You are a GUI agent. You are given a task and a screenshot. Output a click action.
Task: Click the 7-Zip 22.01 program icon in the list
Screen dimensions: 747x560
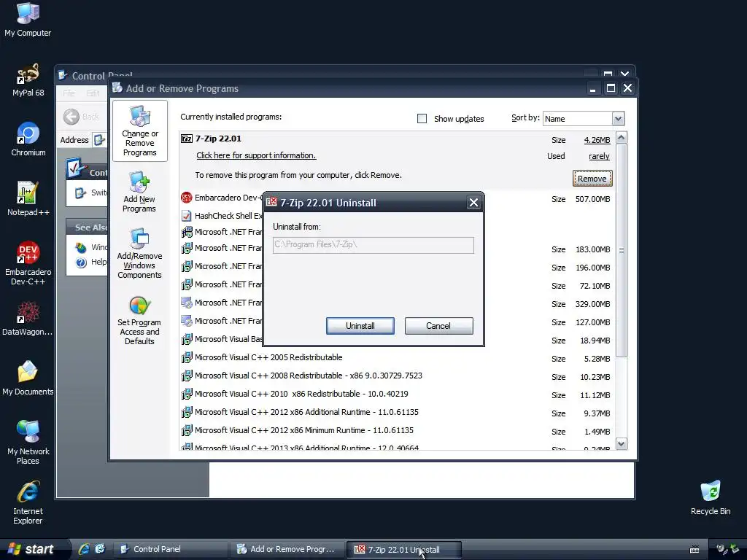(187, 139)
